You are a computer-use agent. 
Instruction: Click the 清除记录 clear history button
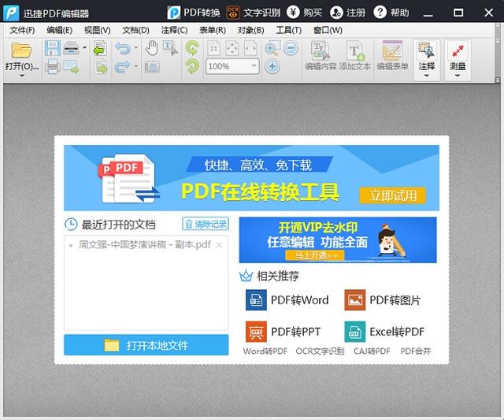[206, 224]
